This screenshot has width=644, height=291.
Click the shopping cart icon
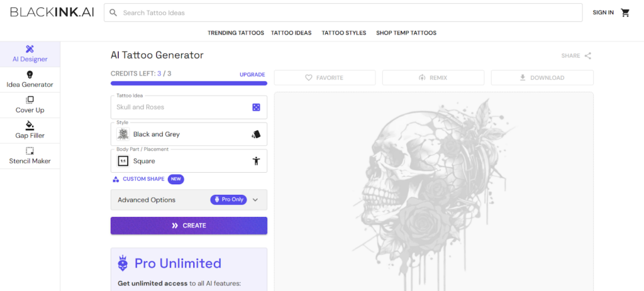[625, 13]
